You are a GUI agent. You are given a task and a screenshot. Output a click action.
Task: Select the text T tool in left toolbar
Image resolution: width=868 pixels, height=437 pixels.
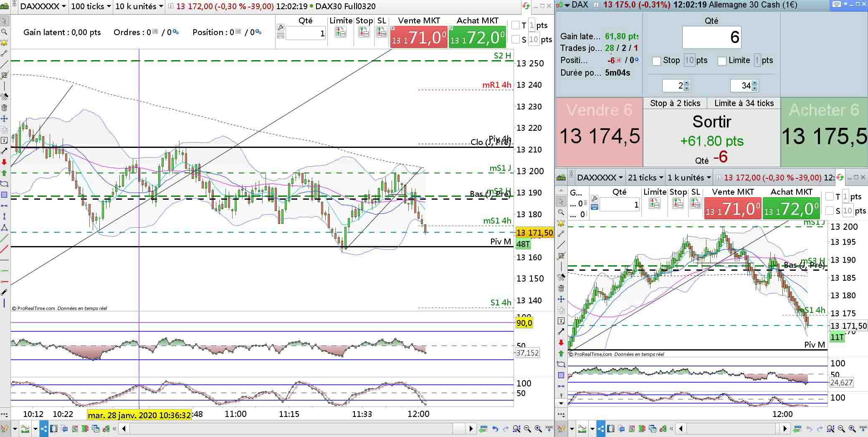(x=4, y=140)
